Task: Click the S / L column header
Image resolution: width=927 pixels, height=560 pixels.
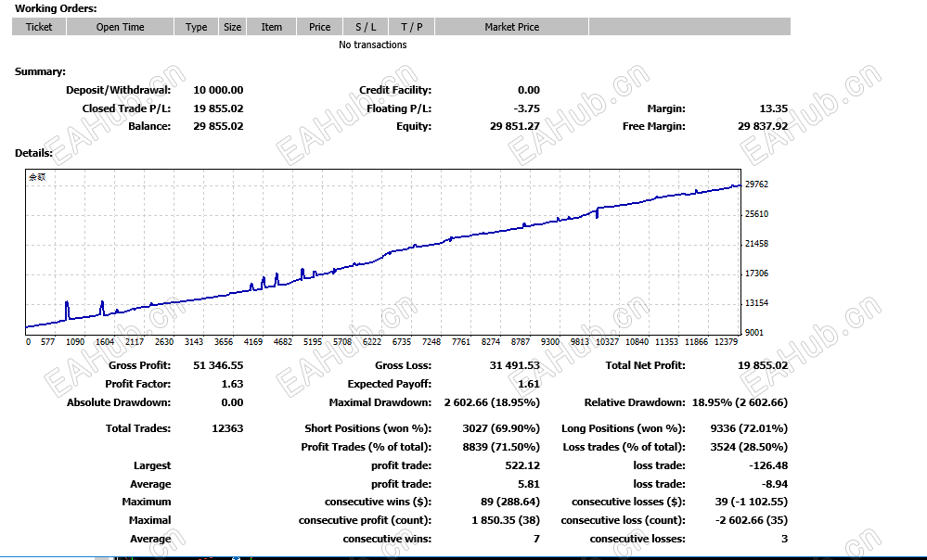Action: (366, 27)
